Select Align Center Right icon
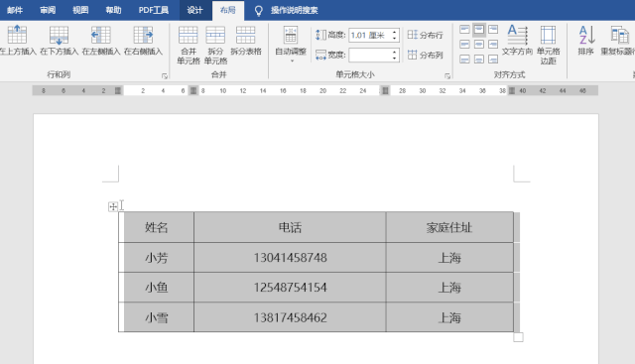Screen dimensions: 635x364 pos(493,44)
